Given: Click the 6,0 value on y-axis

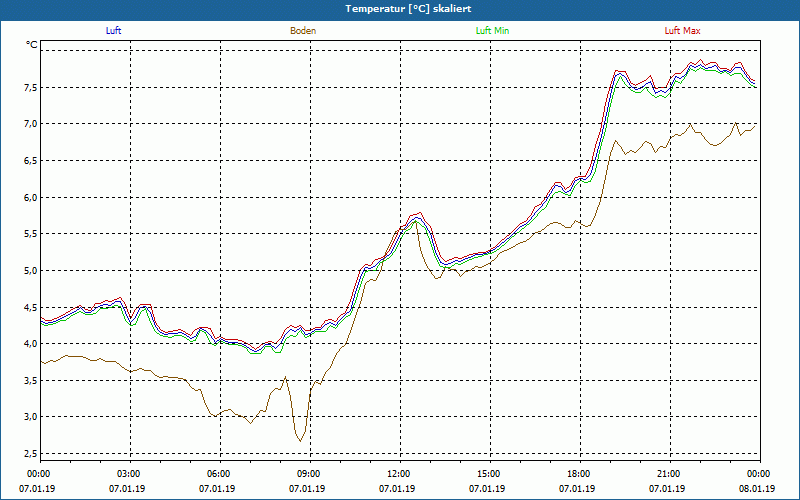Looking at the screenshot, I should (x=31, y=197).
